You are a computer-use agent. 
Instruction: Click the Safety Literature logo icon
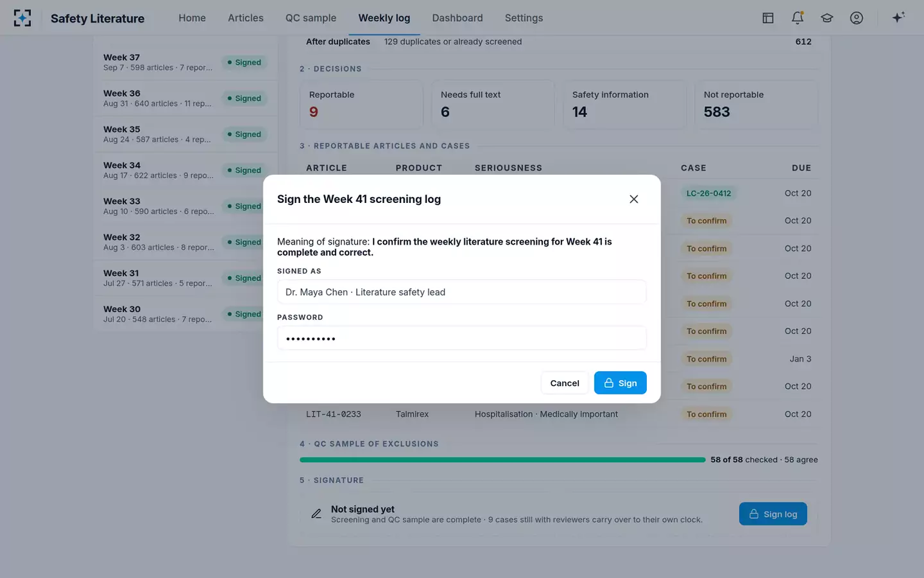tap(22, 18)
